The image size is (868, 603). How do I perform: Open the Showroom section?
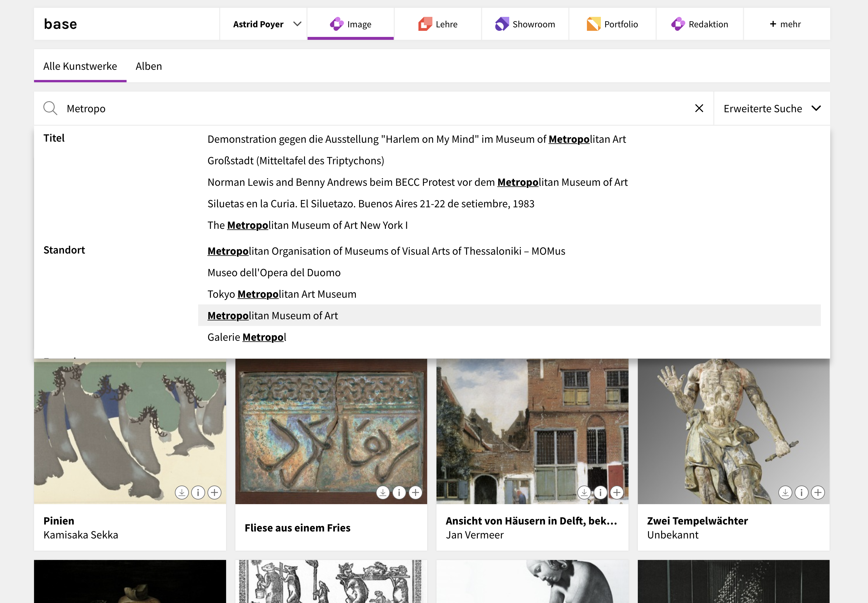[x=525, y=24]
